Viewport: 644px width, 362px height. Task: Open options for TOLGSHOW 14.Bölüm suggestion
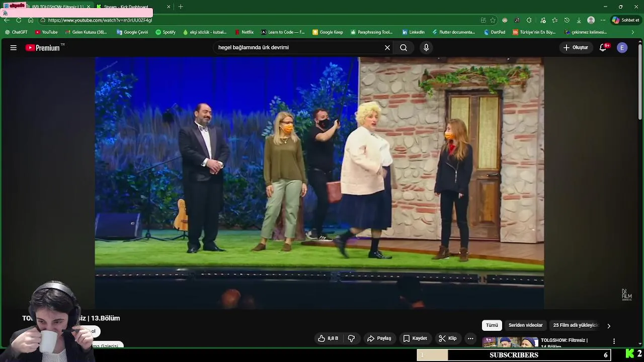[x=614, y=341]
